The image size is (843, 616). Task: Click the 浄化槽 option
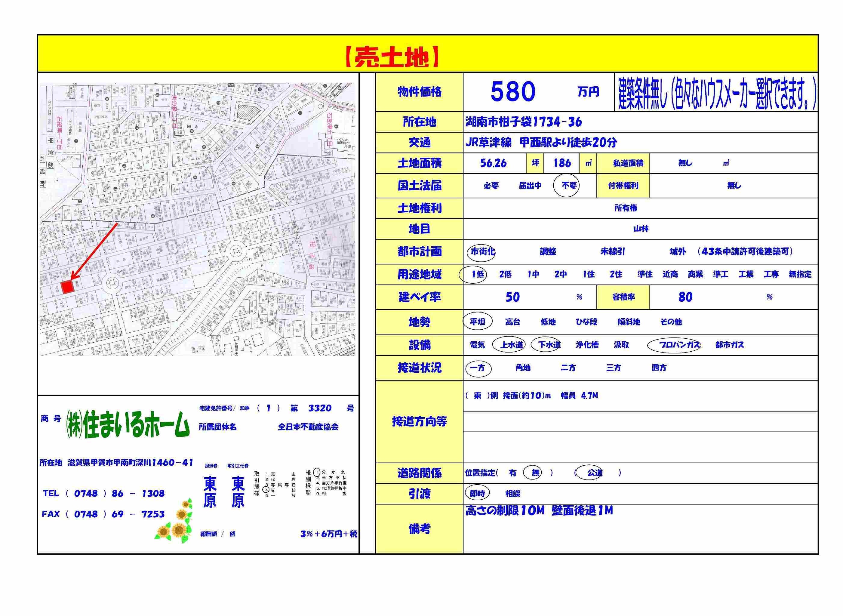tap(587, 345)
